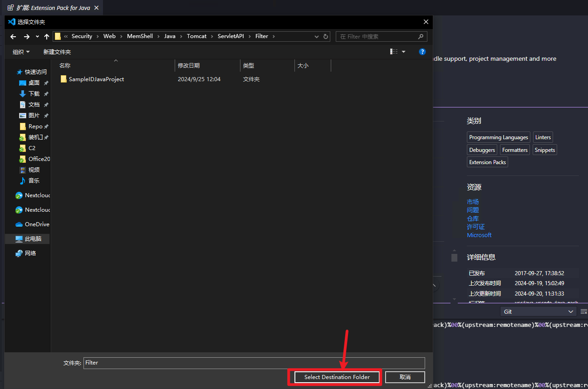Click clear output icon beside Git dropdown
Viewport: 588px width, 389px height.
click(x=584, y=311)
